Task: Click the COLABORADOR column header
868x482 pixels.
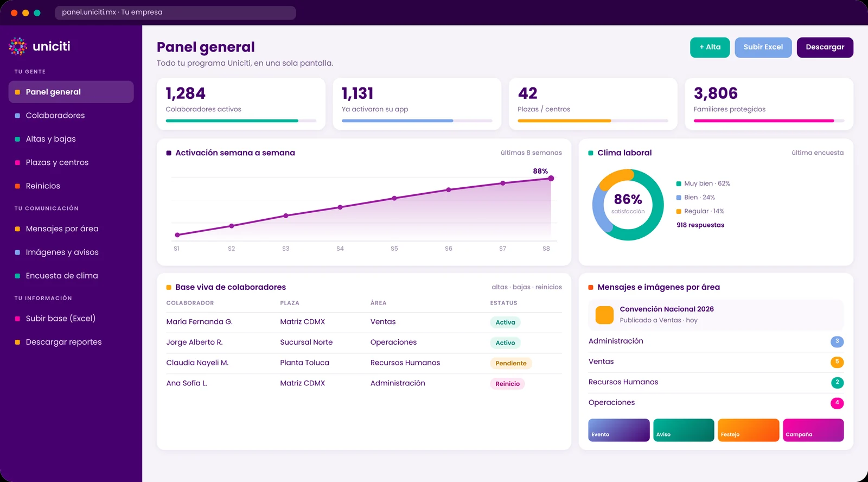Action: (x=190, y=303)
